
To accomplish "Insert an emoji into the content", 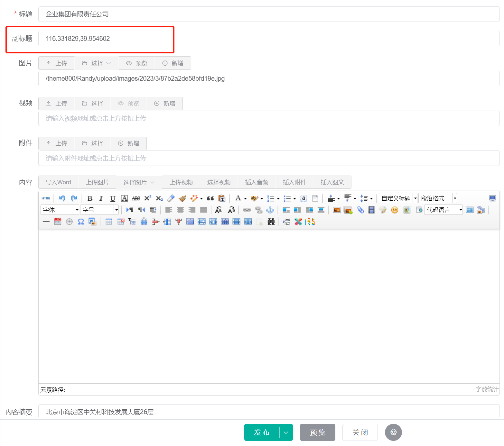I will point(395,210).
